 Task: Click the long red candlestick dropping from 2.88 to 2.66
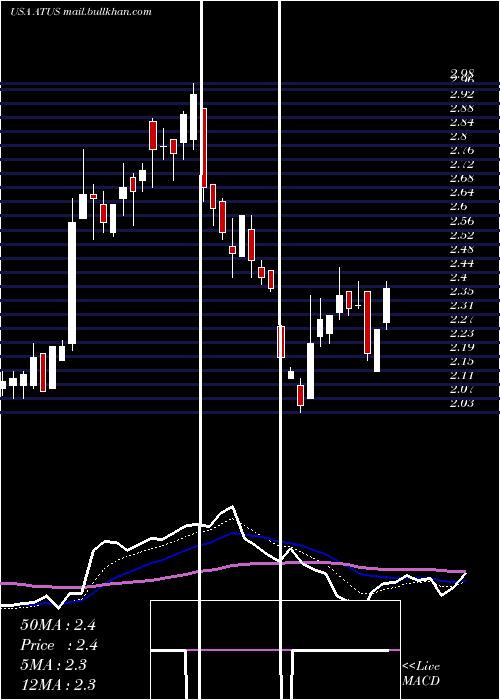click(204, 148)
